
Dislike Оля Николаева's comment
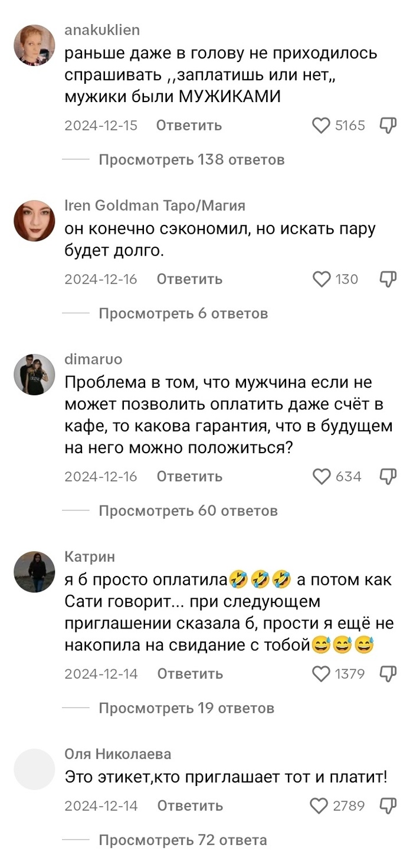[388, 805]
